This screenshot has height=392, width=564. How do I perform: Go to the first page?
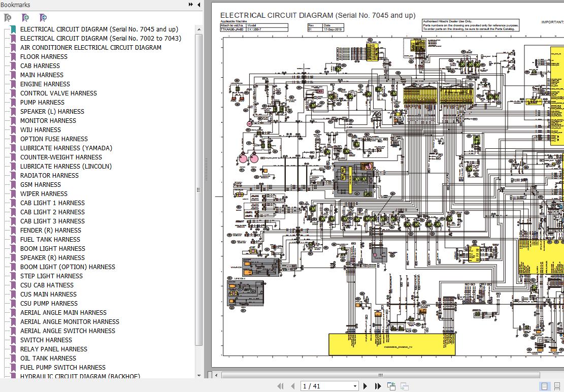279,386
